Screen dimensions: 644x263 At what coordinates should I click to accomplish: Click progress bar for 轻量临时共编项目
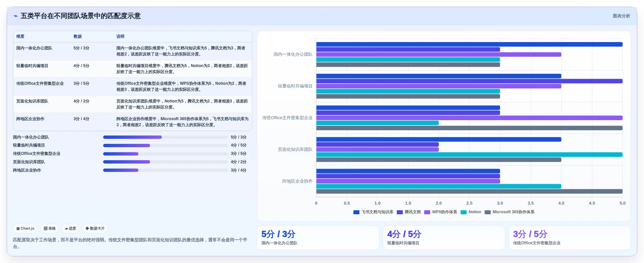(166, 146)
